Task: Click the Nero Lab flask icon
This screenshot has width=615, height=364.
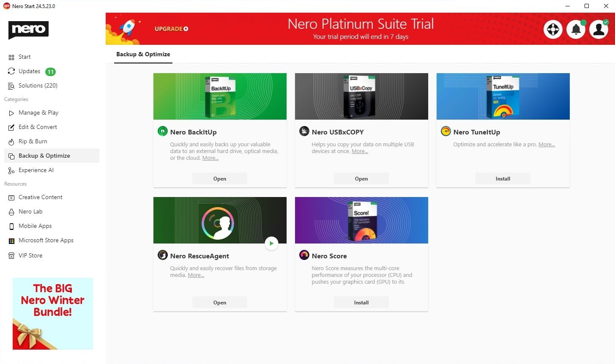Action: click(11, 212)
